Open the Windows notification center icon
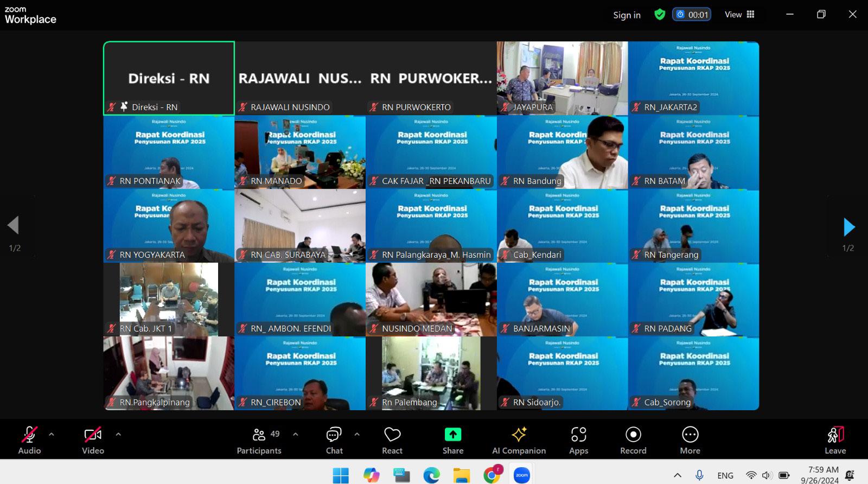Viewport: 868px width, 484px height. (x=850, y=475)
